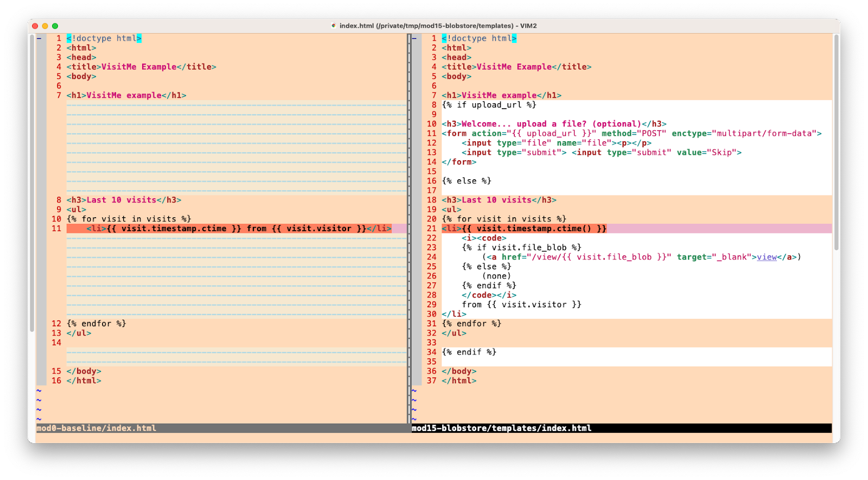Image resolution: width=868 pixels, height=480 pixels.
Task: Click line number 37 in the right pane
Action: [431, 381]
